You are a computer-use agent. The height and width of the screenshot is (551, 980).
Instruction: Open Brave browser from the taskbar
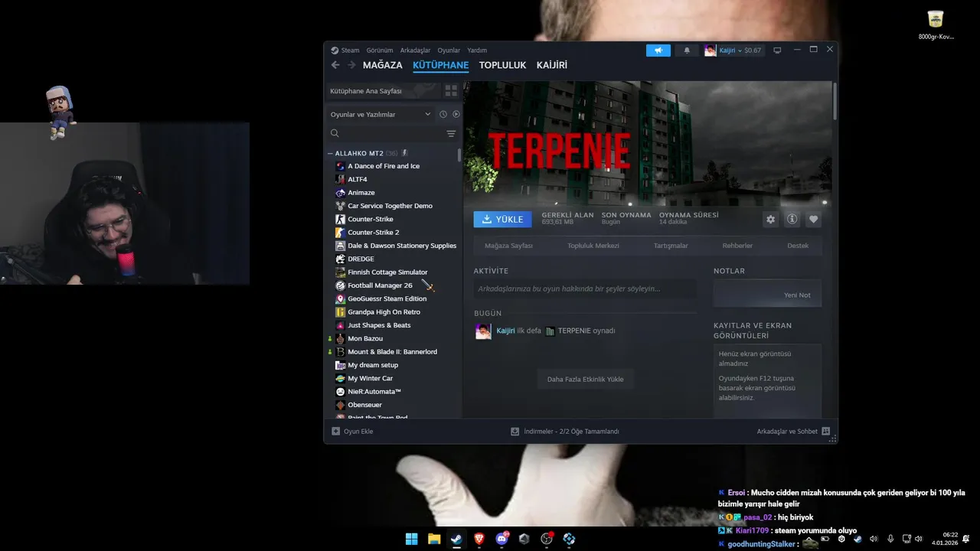[479, 539]
